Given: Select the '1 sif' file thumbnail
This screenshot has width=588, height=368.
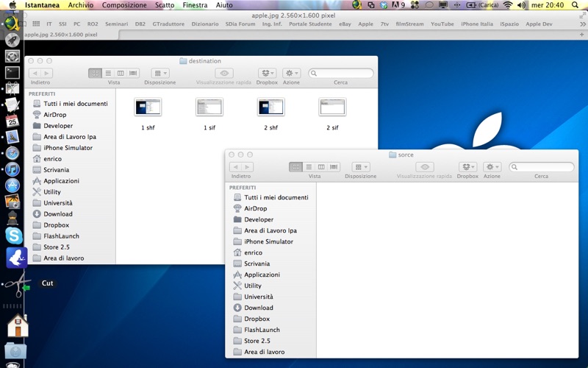Looking at the screenshot, I should (209, 107).
